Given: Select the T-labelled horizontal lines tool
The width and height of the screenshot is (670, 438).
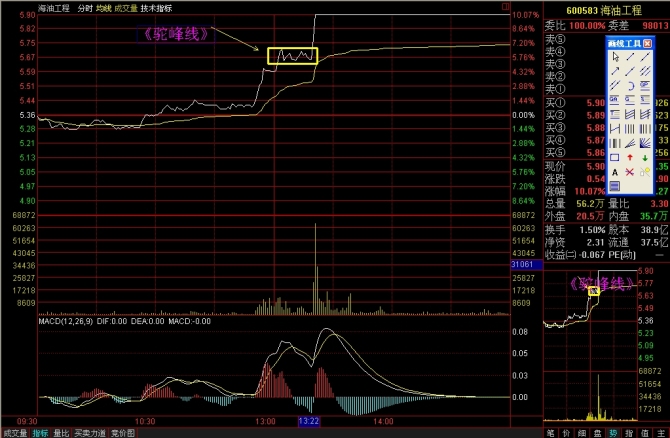Looking at the screenshot, I should 614,115.
